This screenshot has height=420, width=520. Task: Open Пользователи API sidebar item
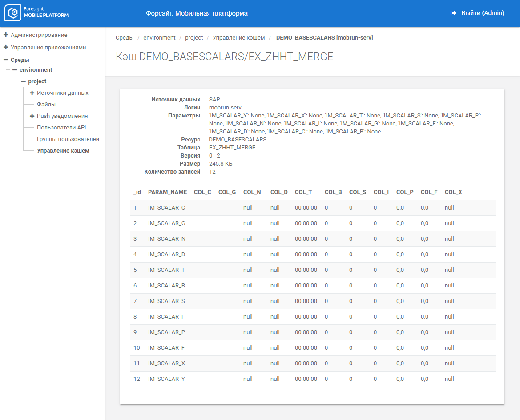tap(61, 128)
